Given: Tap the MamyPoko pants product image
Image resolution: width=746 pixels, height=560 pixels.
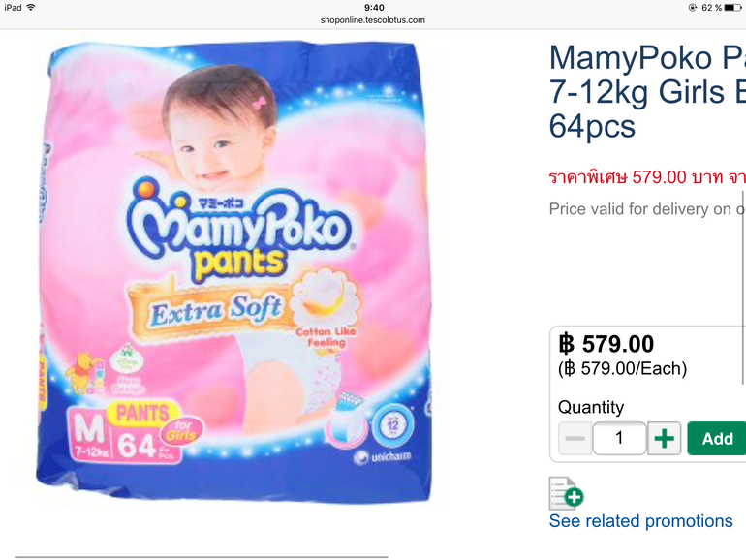Looking at the screenshot, I should 233,271.
